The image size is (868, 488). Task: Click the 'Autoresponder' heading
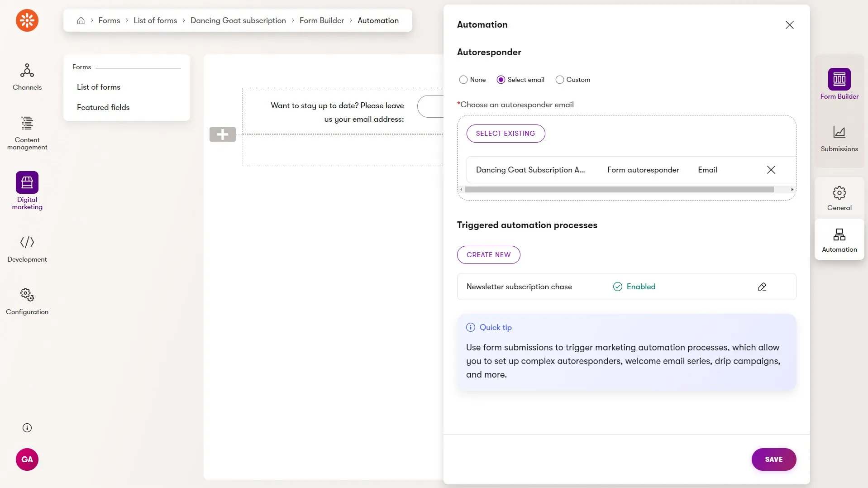[489, 52]
